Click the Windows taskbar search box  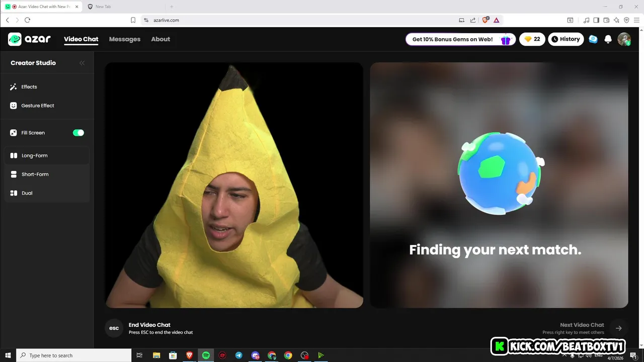click(74, 355)
